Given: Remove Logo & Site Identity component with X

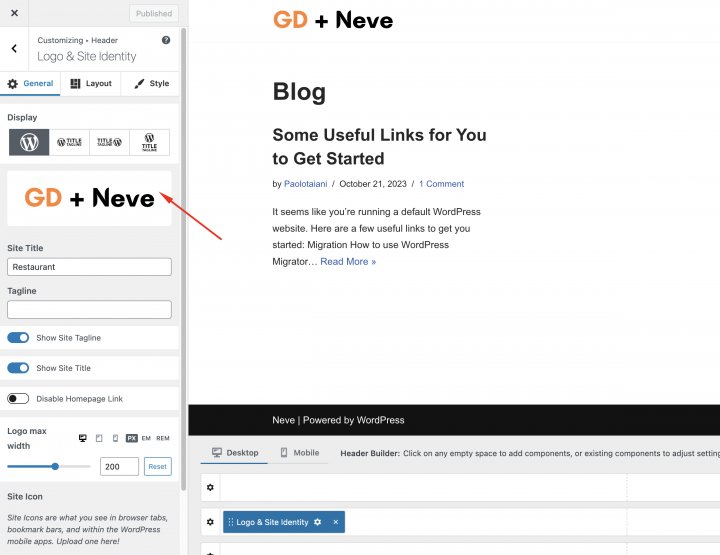Looking at the screenshot, I should click(x=336, y=522).
